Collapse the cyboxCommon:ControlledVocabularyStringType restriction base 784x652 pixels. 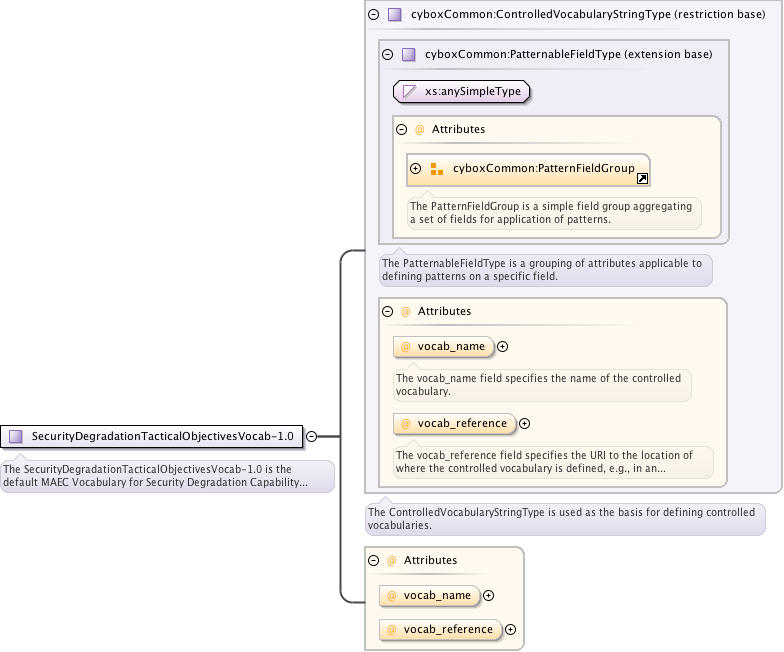374,15
